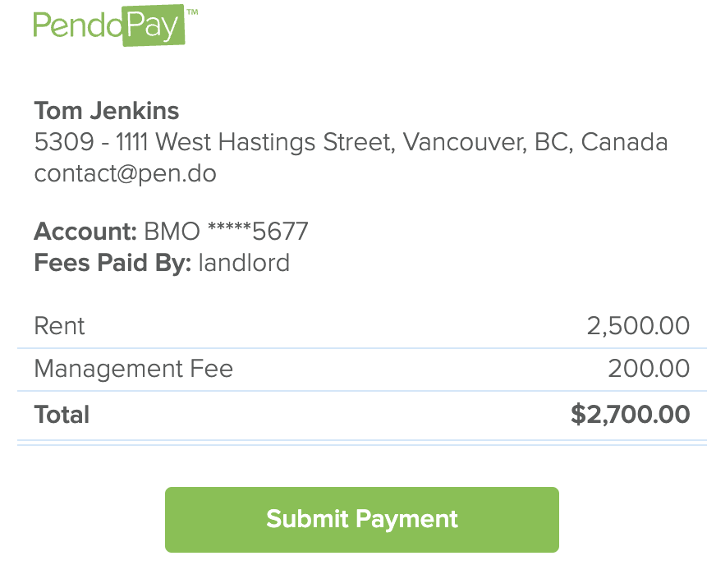The height and width of the screenshot is (588, 716).
Task: Click the Fees Paid By label
Action: coord(112,263)
